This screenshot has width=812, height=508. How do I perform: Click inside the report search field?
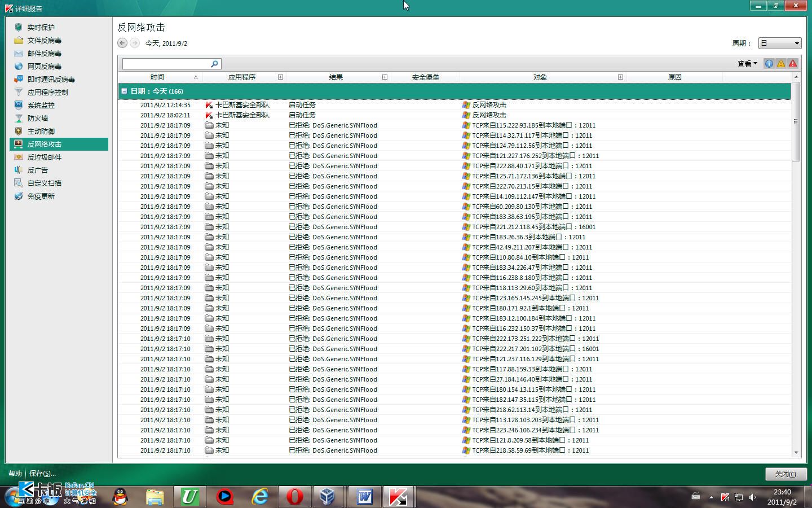166,64
